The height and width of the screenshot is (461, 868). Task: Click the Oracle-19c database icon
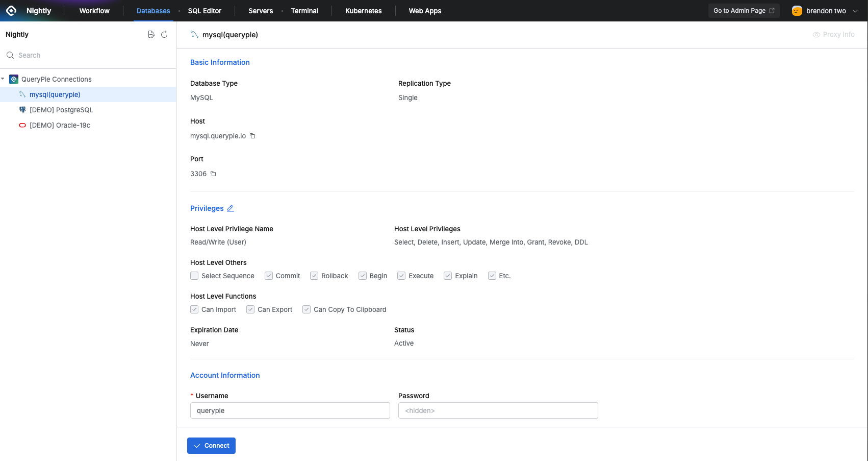22,125
